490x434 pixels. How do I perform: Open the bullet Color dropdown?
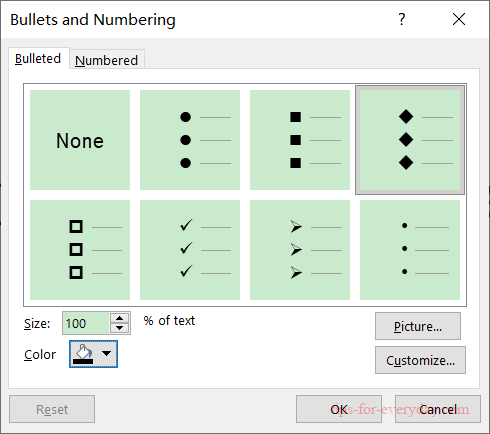106,354
